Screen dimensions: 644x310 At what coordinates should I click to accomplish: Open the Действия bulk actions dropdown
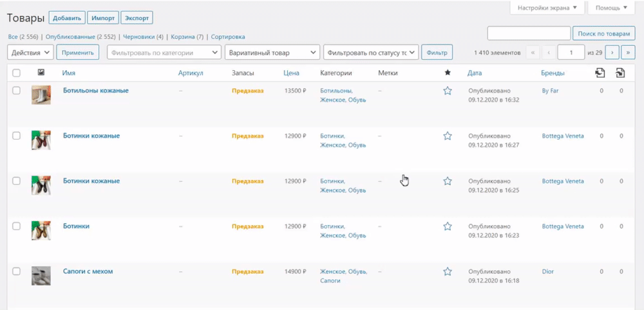[30, 53]
